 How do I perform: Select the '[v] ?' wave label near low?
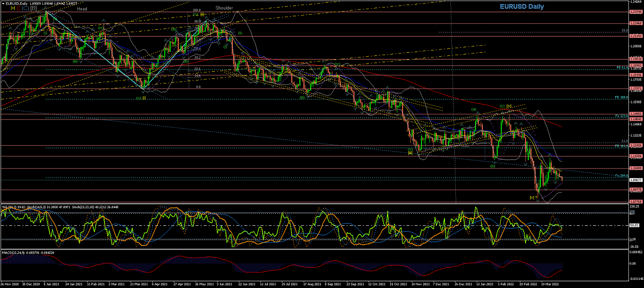pos(534,197)
